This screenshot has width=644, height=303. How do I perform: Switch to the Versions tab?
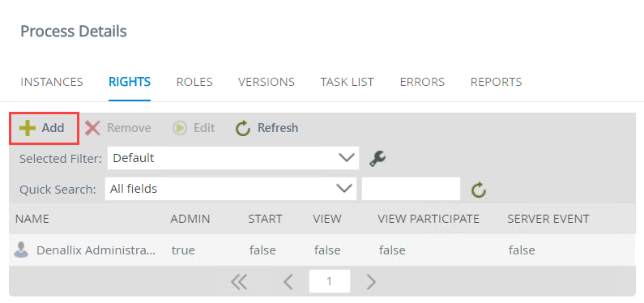tap(267, 82)
